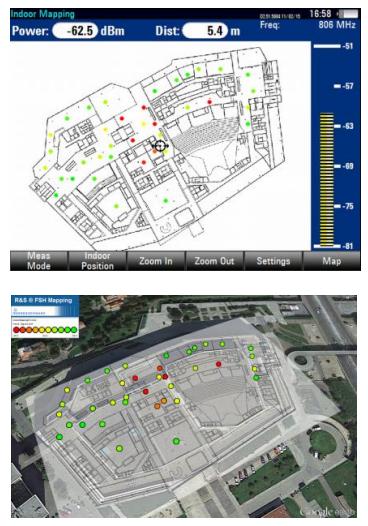Click the 806 MHz frequency readout

[x=337, y=24]
